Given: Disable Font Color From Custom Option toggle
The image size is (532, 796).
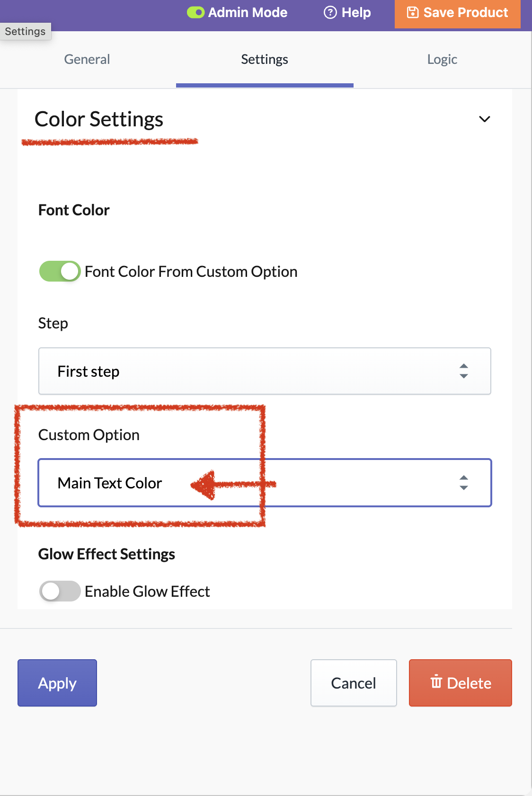Looking at the screenshot, I should [x=60, y=271].
